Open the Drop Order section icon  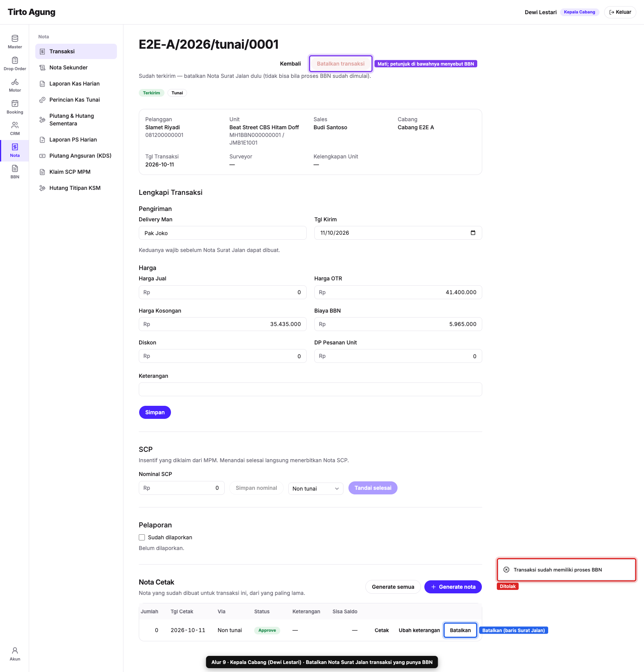point(15,60)
